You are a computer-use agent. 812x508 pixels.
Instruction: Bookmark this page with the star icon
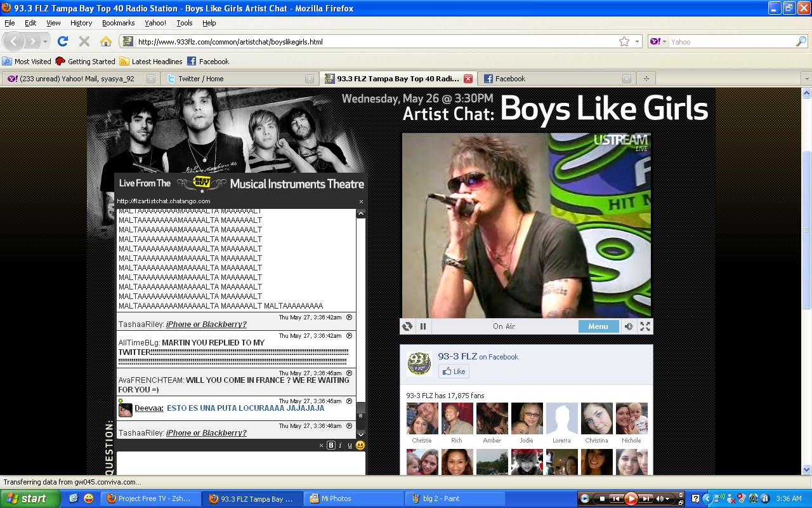tap(624, 41)
